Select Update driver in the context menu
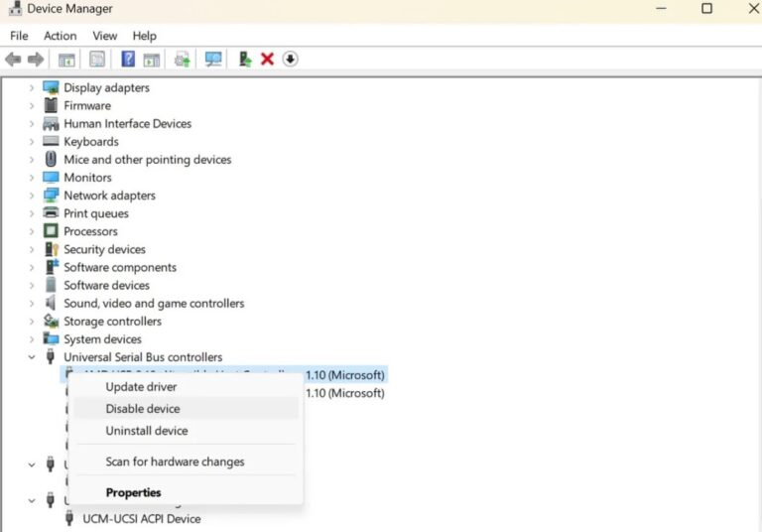Image resolution: width=762 pixels, height=532 pixels. pos(141,387)
